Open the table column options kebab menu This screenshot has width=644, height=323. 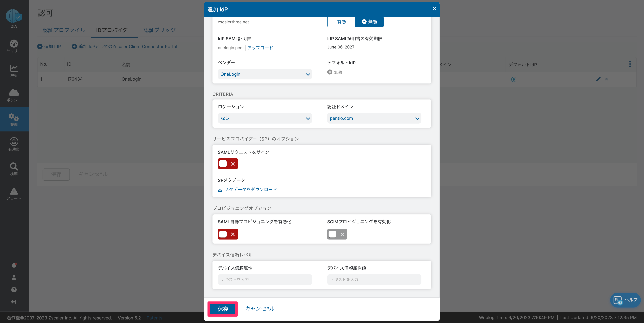tap(630, 64)
